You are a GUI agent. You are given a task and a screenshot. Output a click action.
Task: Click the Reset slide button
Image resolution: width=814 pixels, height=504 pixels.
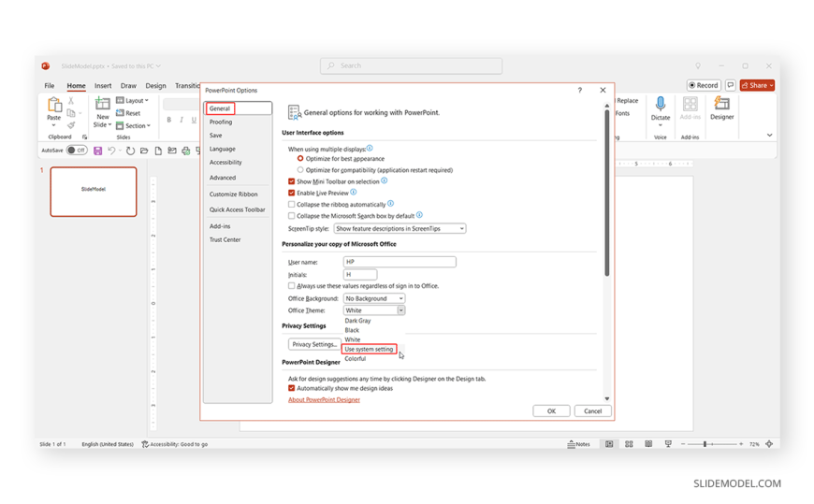click(128, 113)
